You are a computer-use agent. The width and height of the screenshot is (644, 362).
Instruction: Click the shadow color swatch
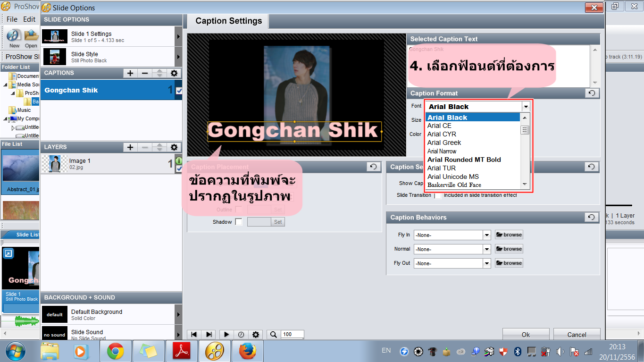[259, 222]
